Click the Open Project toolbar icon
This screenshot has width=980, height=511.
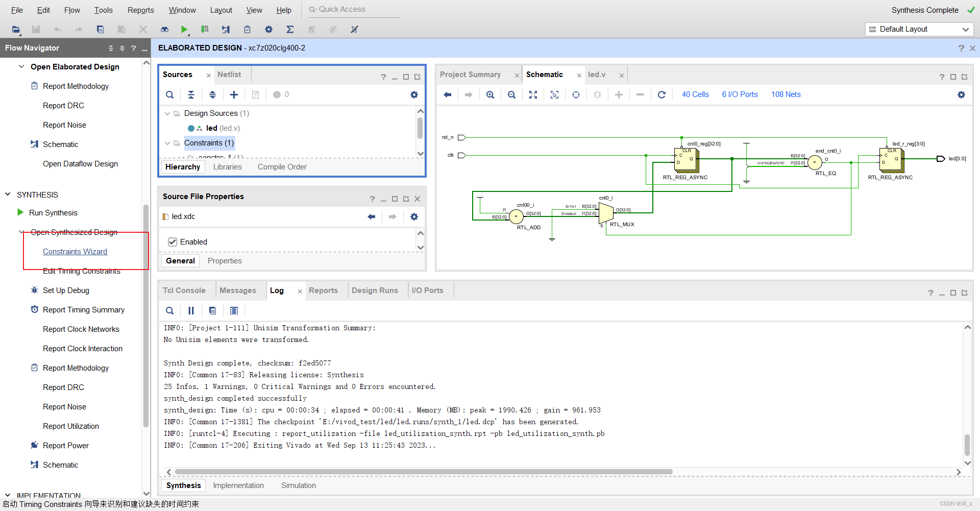16,30
